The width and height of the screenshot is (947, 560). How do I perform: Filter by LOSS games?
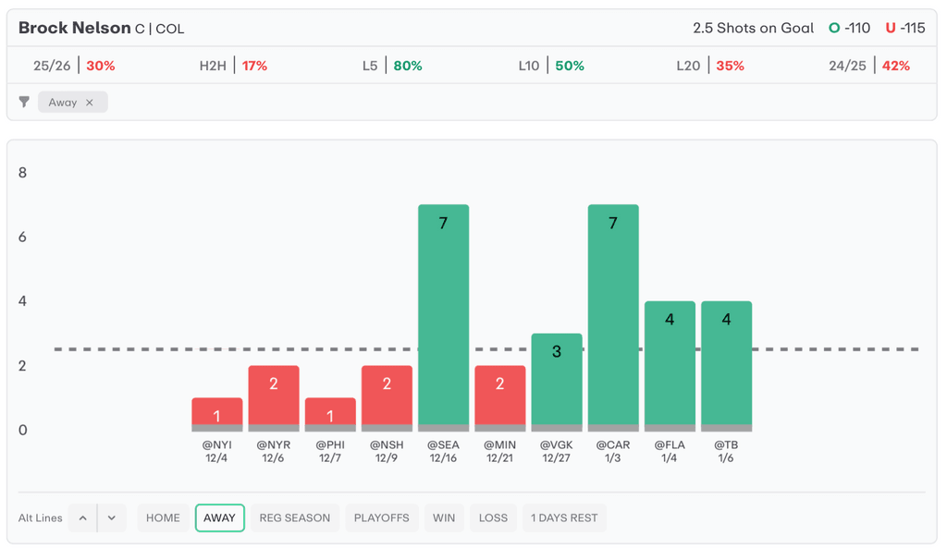[x=493, y=518]
